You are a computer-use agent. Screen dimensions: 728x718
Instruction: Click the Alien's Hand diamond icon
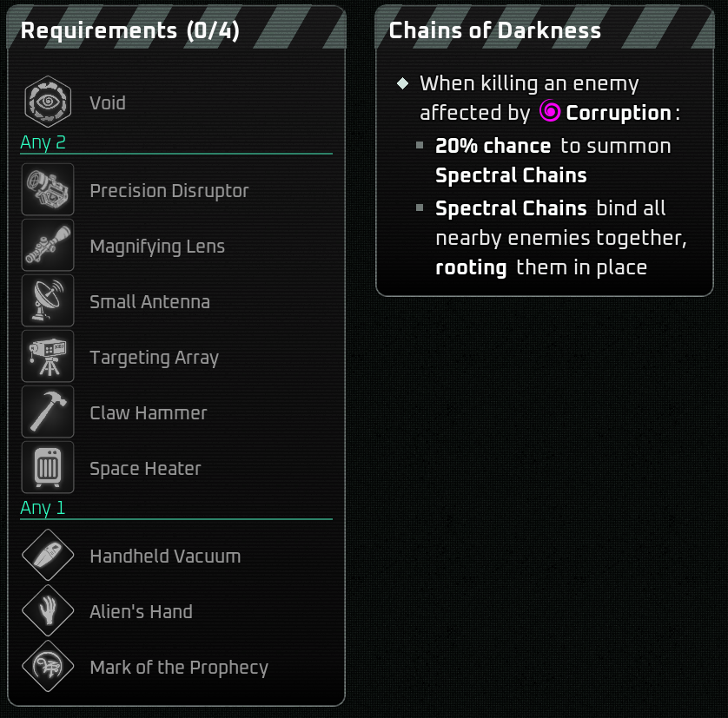tap(48, 611)
